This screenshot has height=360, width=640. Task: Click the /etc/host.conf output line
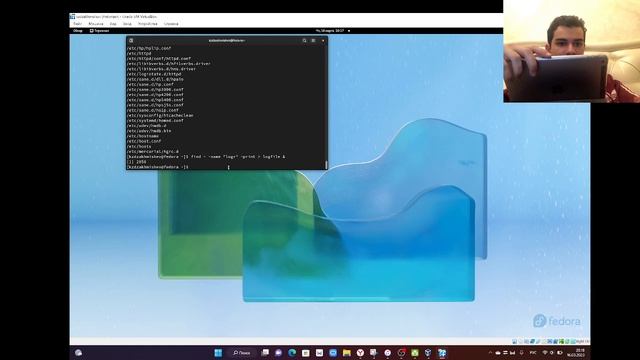(x=144, y=141)
